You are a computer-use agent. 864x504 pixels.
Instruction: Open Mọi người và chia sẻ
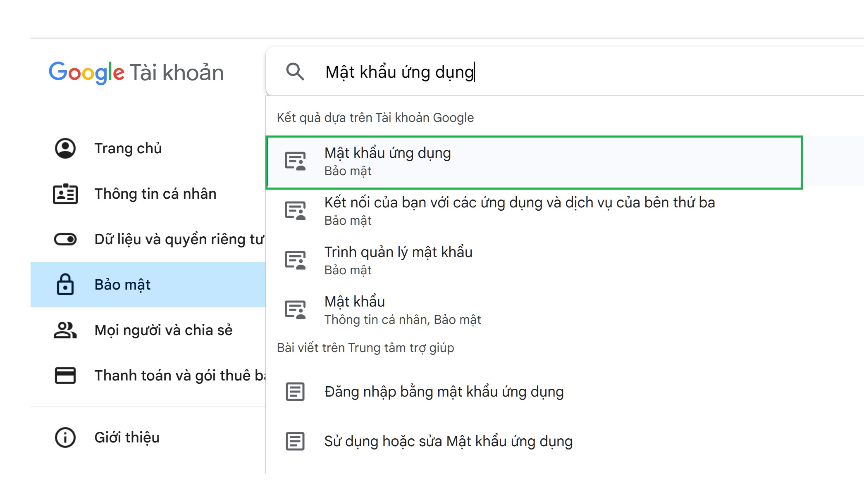tap(148, 330)
